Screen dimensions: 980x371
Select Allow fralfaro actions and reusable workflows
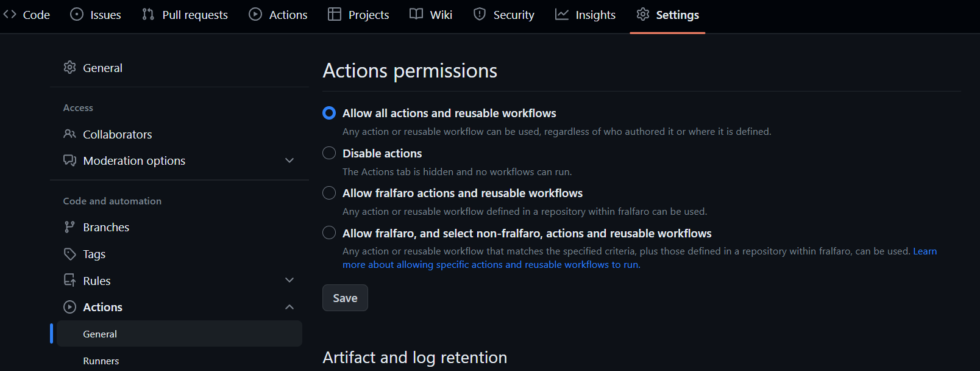coord(329,193)
